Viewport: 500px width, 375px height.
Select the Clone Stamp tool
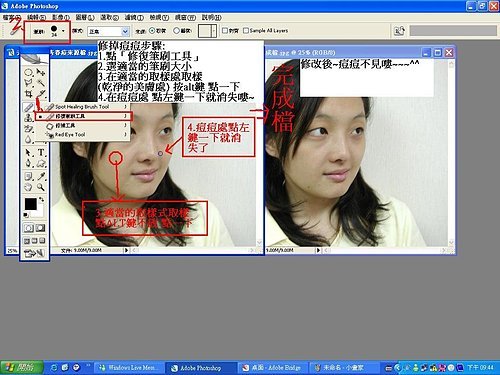[29, 117]
